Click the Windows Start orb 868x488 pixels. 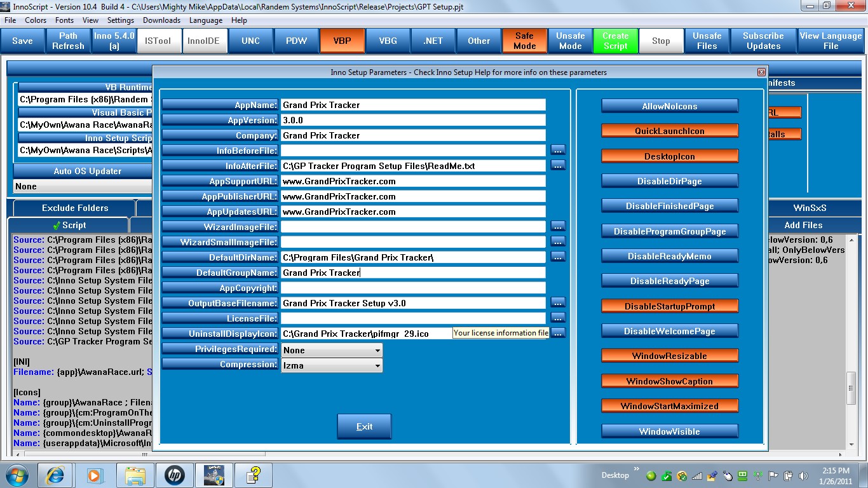coord(17,475)
